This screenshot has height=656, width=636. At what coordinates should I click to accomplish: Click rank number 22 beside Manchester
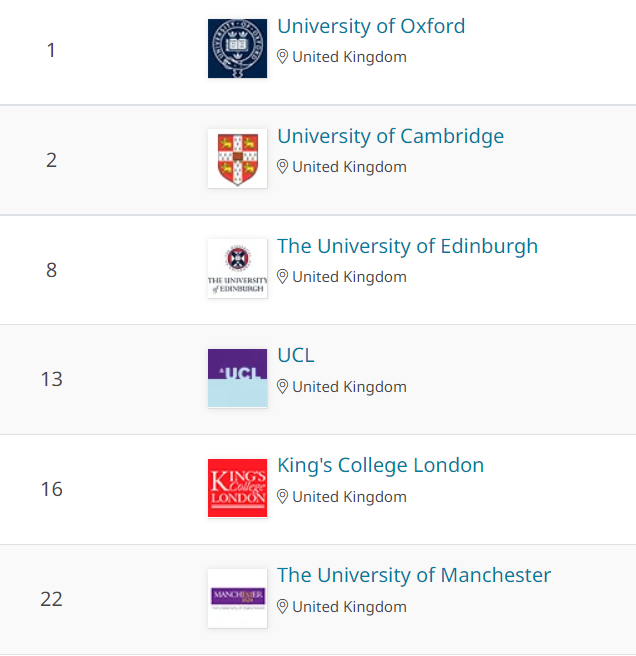51,599
